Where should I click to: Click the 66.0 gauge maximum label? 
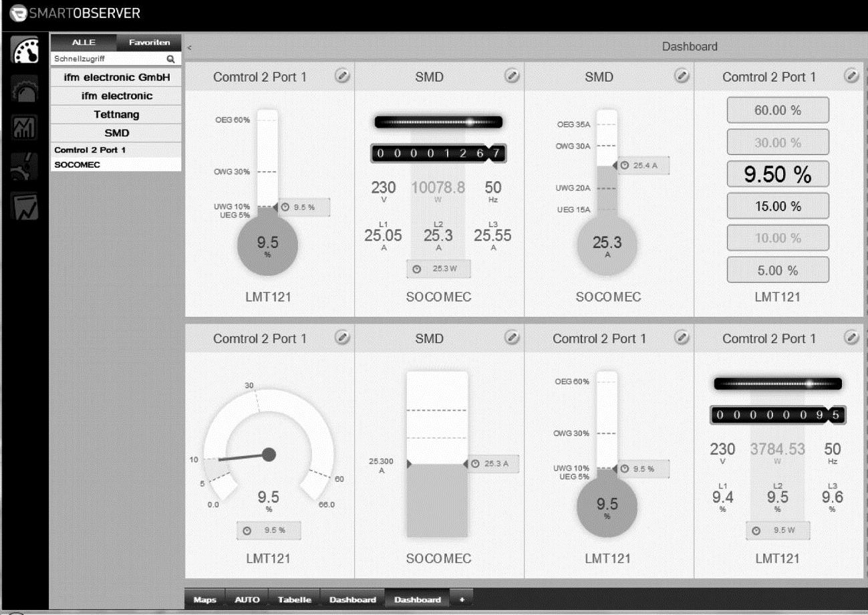click(327, 505)
